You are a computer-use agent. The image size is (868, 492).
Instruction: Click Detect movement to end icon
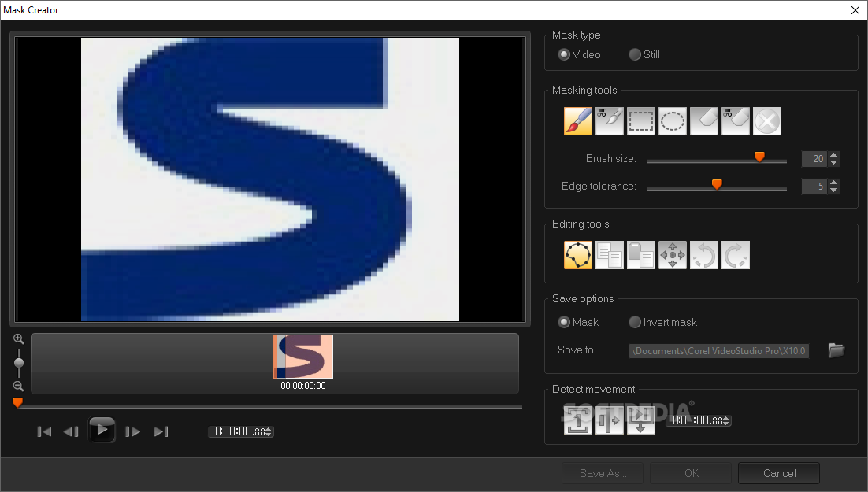pyautogui.click(x=610, y=420)
